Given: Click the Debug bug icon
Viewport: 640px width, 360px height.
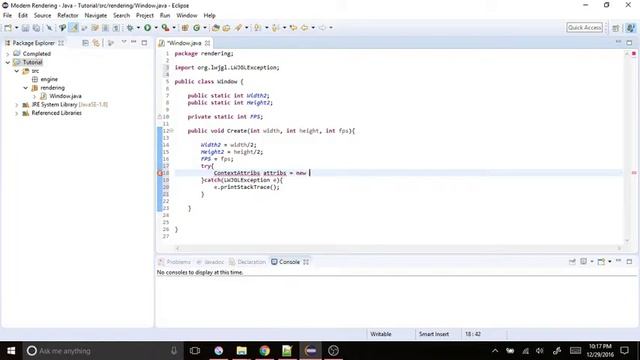Looking at the screenshot, I should pos(130,28).
